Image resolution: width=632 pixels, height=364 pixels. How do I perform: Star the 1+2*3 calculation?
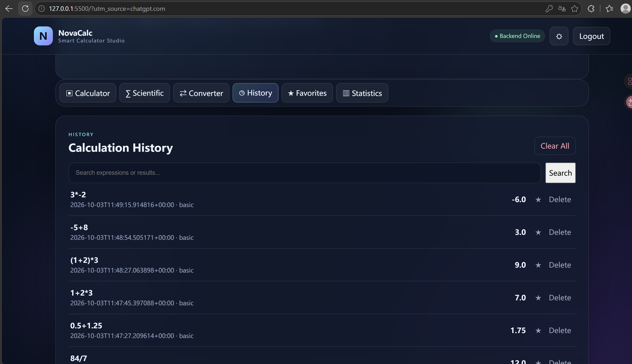[538, 298]
